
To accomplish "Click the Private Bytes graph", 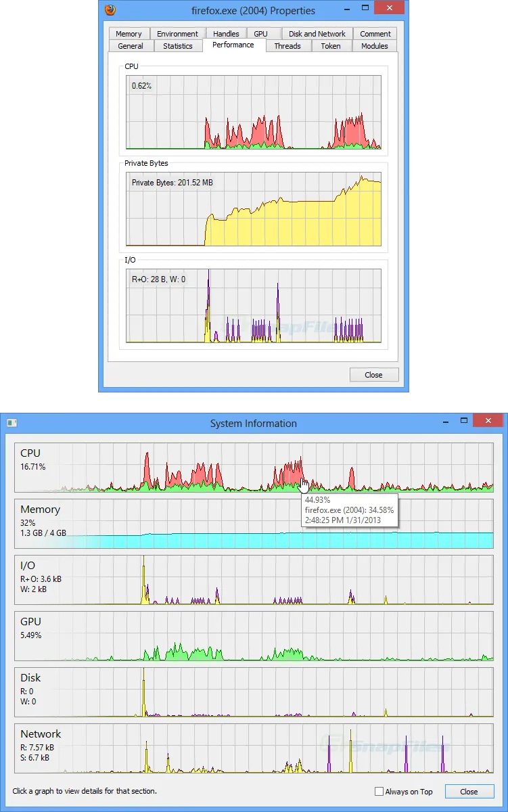I will pos(254,209).
